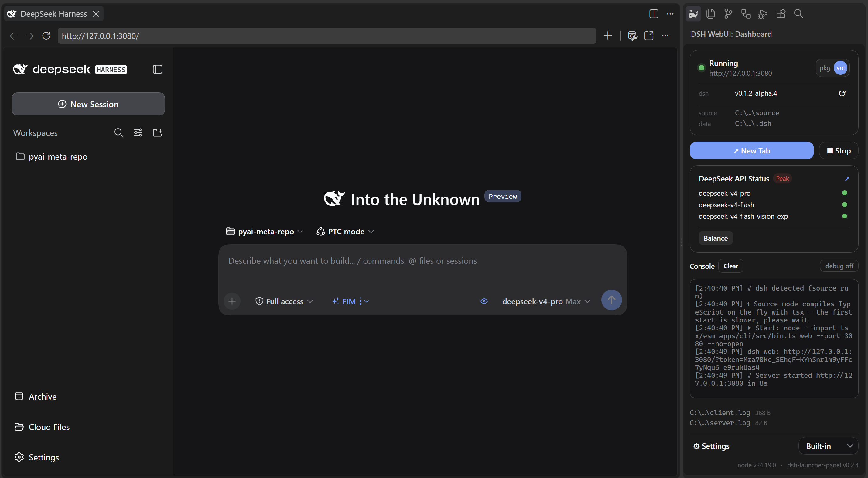Open the pyai-meta-repo workspace dropdown
This screenshot has width=868, height=478.
pyautogui.click(x=265, y=232)
